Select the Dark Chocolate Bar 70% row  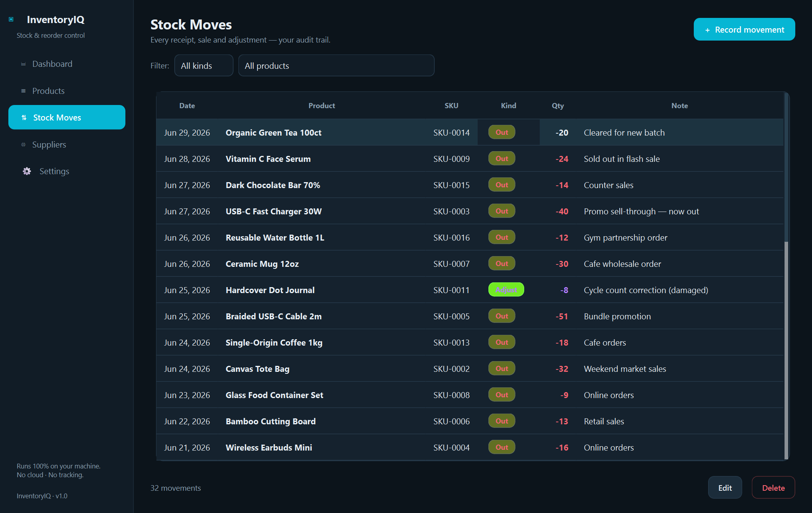tap(470, 185)
